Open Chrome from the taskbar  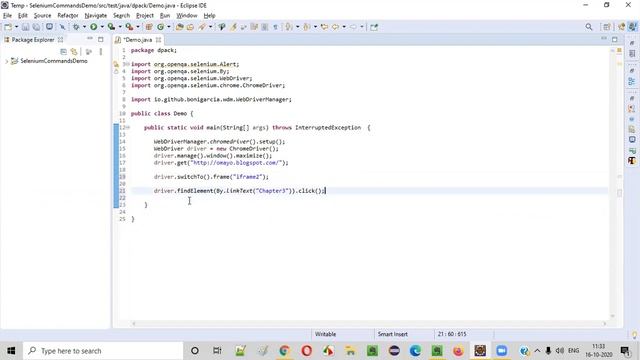[x=284, y=351]
